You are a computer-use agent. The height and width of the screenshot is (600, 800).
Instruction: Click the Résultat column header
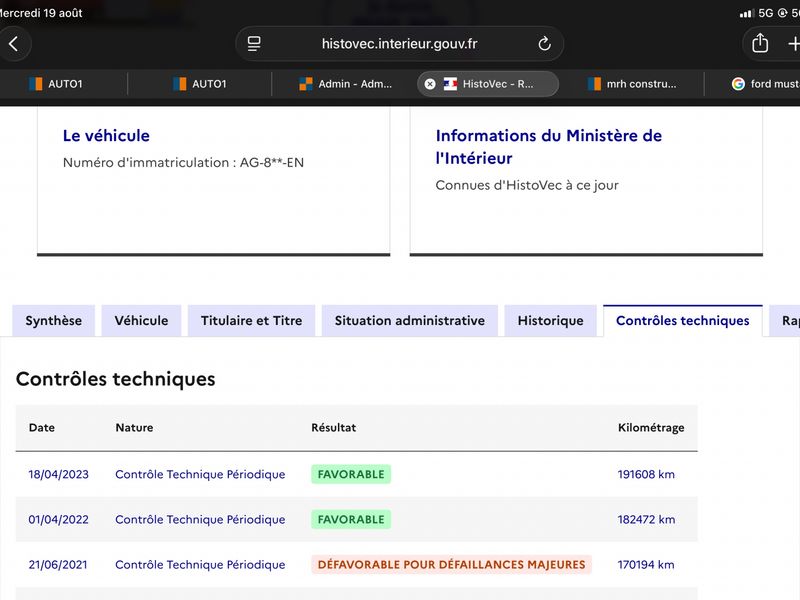334,428
